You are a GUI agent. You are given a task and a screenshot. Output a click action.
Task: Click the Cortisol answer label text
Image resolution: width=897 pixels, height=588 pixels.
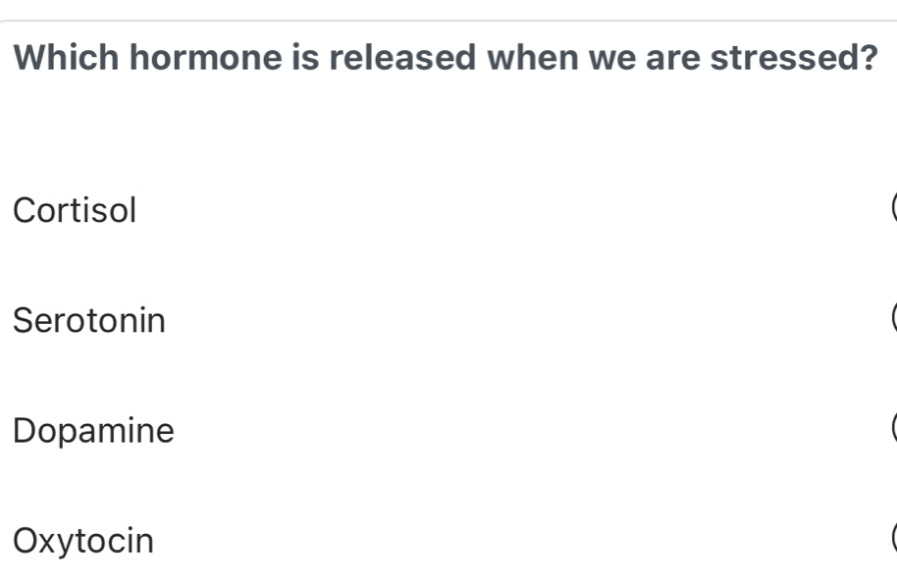point(76,211)
